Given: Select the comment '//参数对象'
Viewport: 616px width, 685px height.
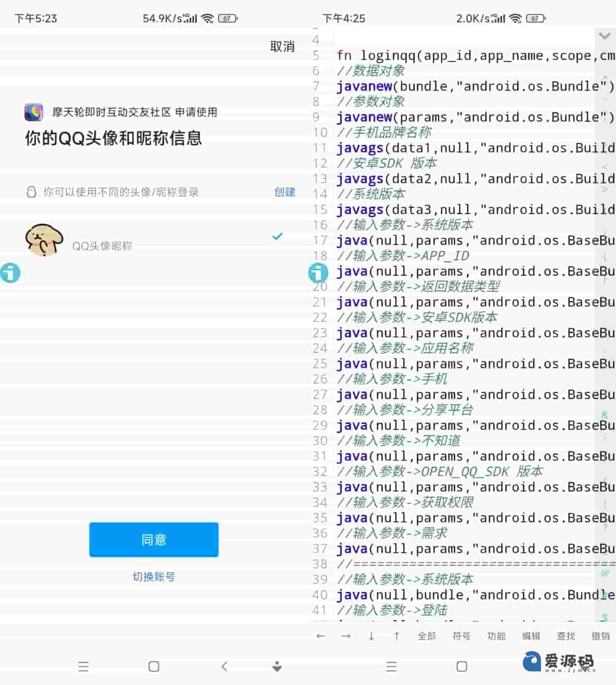Looking at the screenshot, I should (371, 102).
